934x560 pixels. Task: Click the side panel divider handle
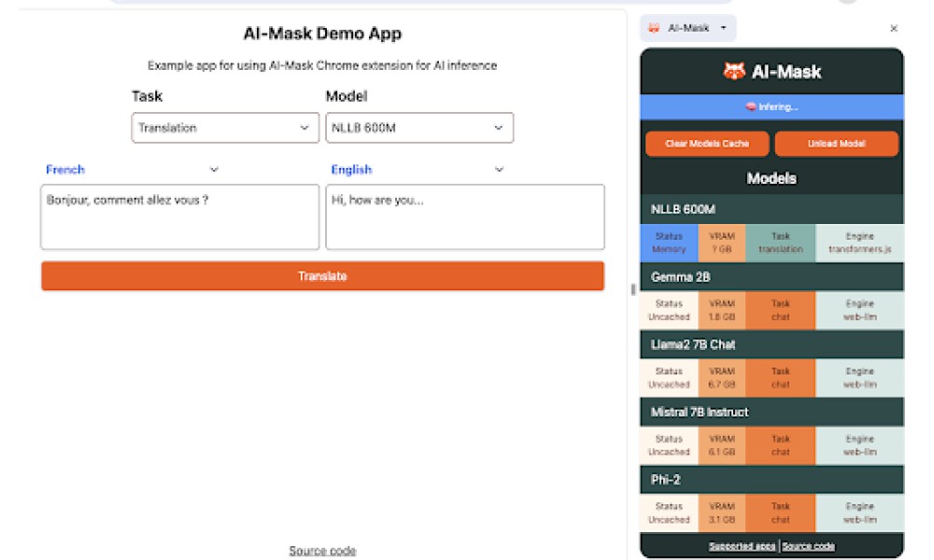click(632, 289)
